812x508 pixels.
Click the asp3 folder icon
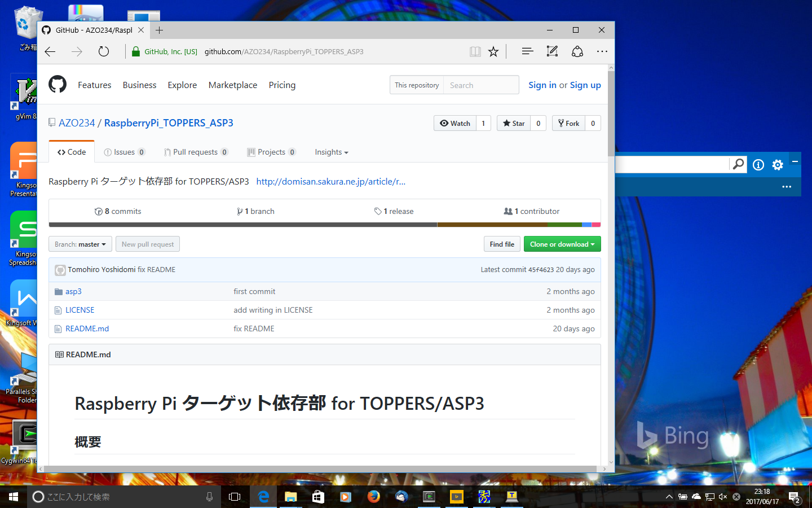[59, 292]
